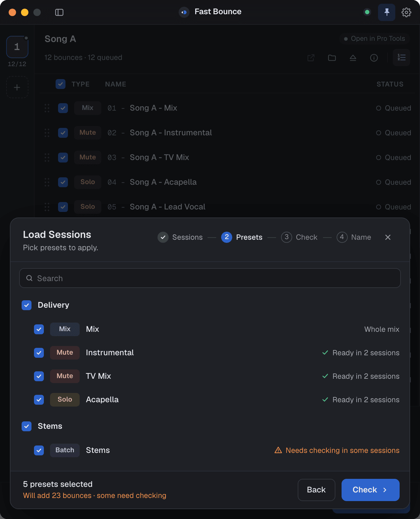Viewport: 420px width, 519px height.
Task: Toggle select-all checkbox in table header
Action: click(x=61, y=84)
